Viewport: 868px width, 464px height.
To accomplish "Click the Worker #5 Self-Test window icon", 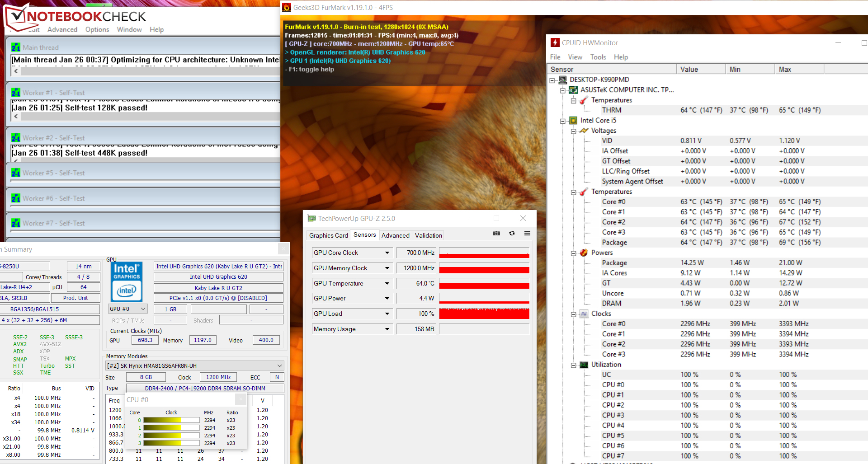I will pyautogui.click(x=16, y=173).
